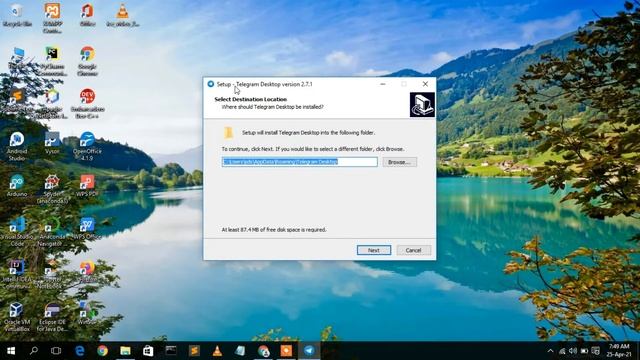This screenshot has height=360, width=640.
Task: Launch Microsoft Edge from the taskbar
Action: pos(80,351)
